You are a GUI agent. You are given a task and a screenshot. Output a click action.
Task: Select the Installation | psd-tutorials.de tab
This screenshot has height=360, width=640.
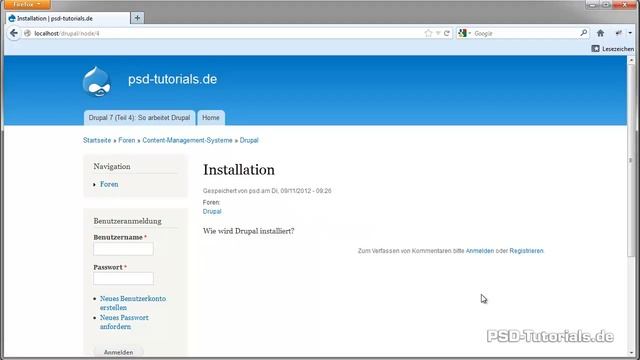tap(68, 18)
